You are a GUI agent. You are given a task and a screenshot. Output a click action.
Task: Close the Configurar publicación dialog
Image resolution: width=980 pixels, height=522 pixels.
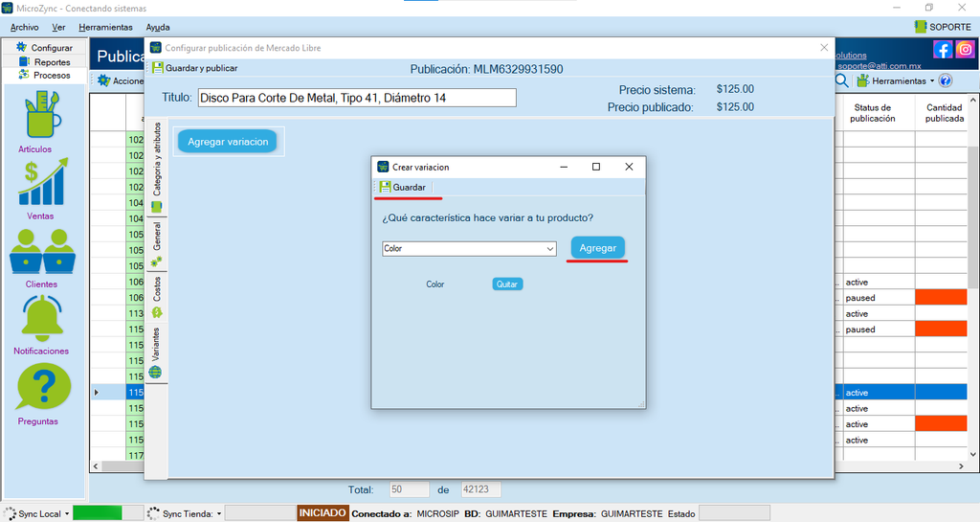(x=824, y=48)
